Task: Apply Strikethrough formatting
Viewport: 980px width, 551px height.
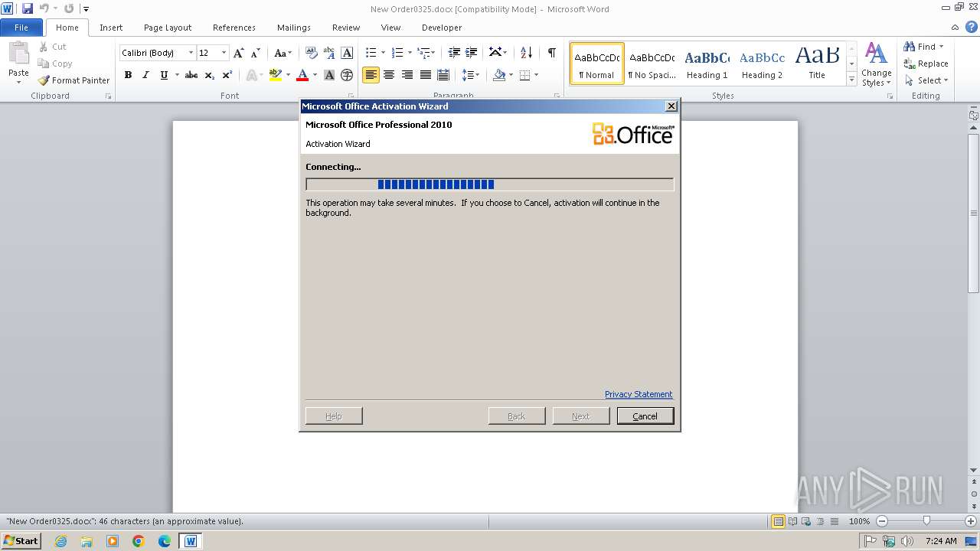Action: (x=191, y=75)
